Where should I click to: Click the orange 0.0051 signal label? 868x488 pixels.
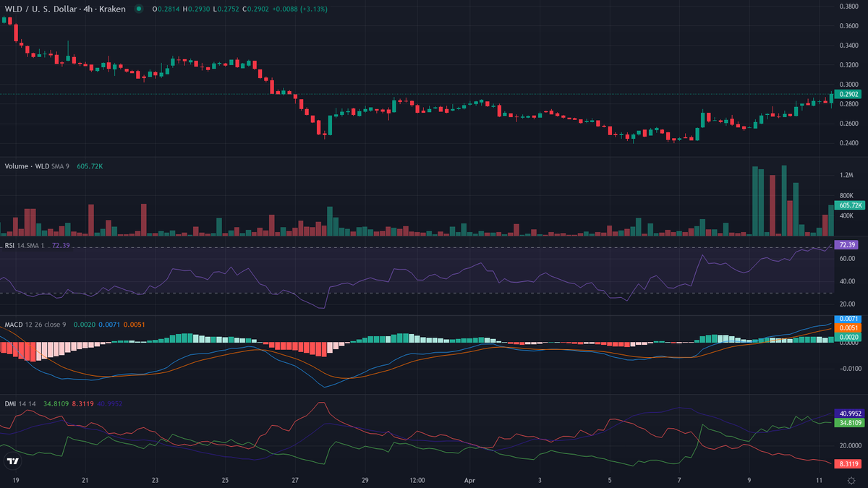[x=848, y=328]
